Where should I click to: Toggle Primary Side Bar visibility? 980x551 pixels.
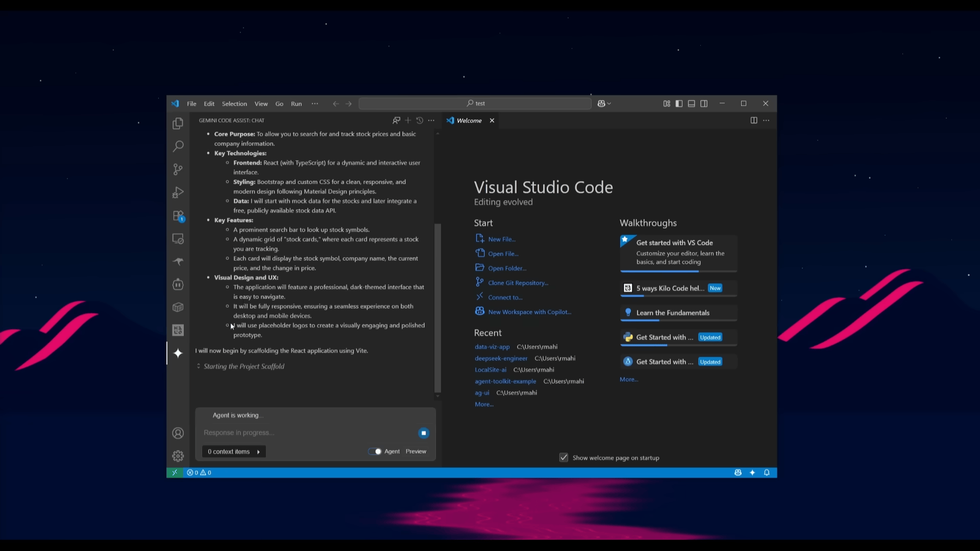(x=679, y=104)
